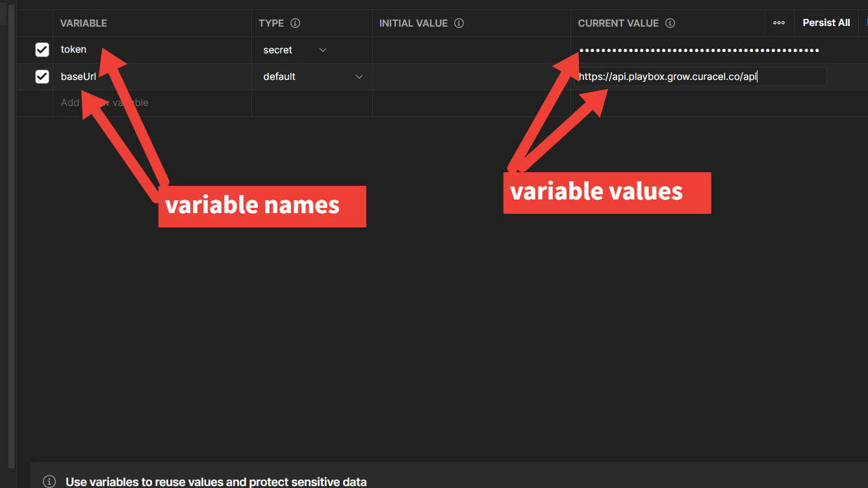868x488 pixels.
Task: Click the initial value cell for token
Action: (x=472, y=50)
